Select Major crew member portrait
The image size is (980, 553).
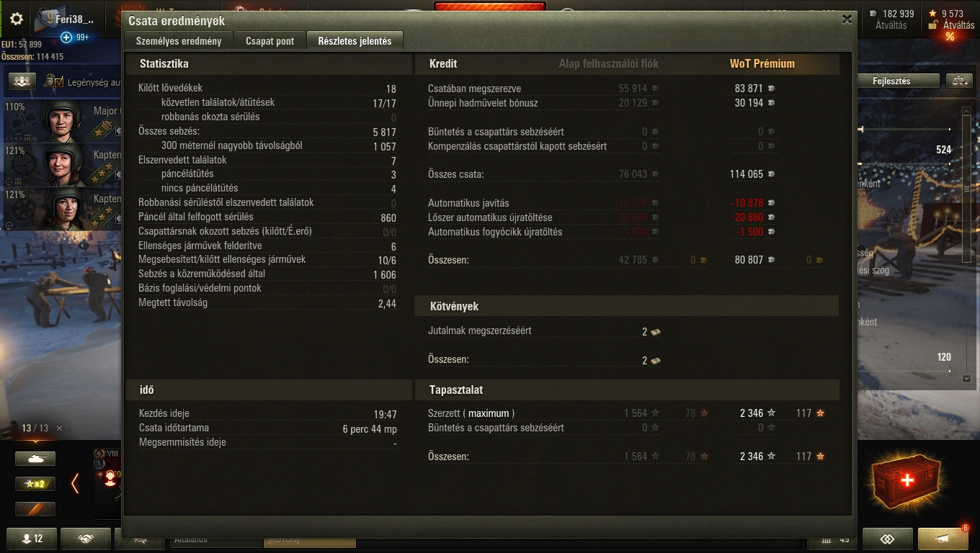point(61,120)
